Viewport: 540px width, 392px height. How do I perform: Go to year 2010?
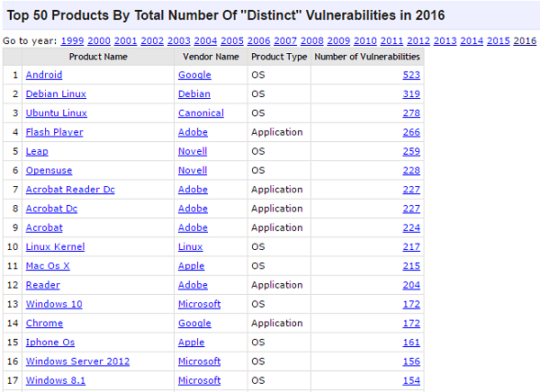pyautogui.click(x=365, y=41)
